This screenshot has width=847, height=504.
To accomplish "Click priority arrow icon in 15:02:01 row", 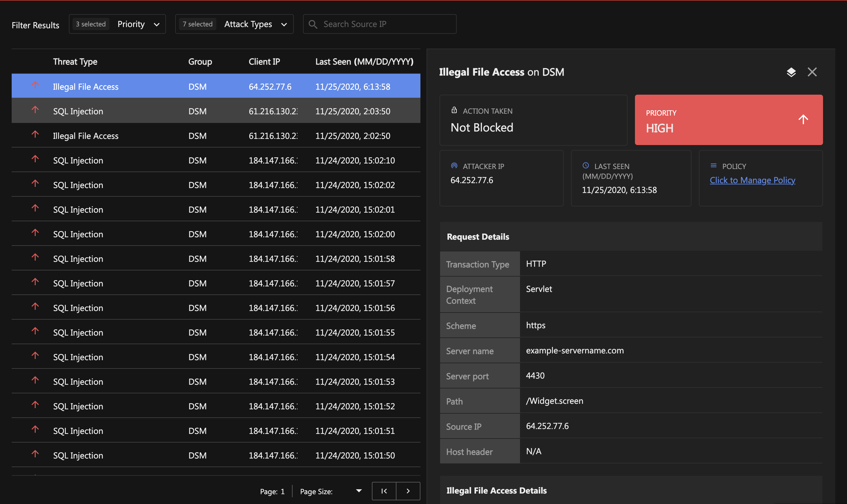I will (35, 208).
